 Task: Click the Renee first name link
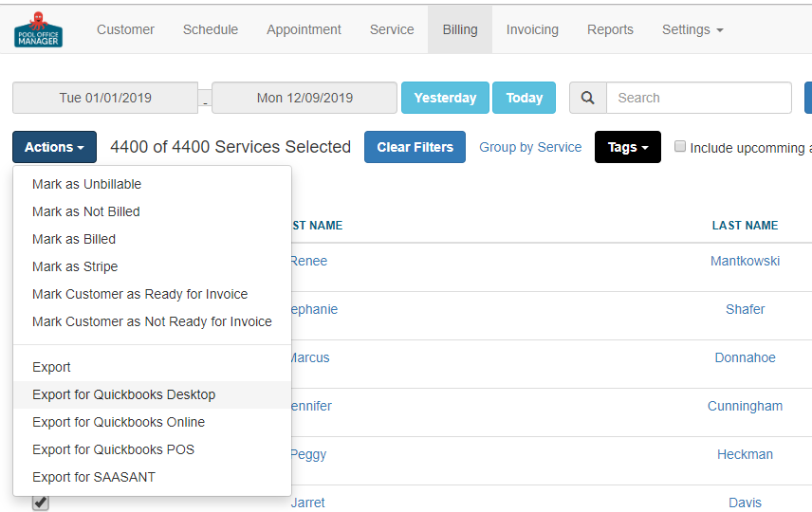[309, 261]
